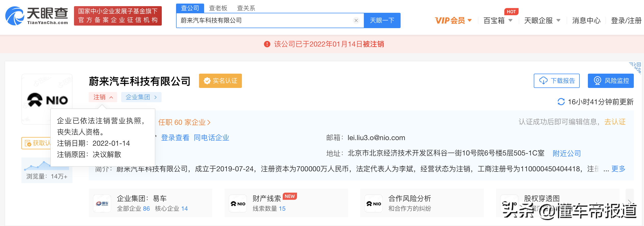
Task: Open 合作风险分析 card
Action: click(x=422, y=203)
